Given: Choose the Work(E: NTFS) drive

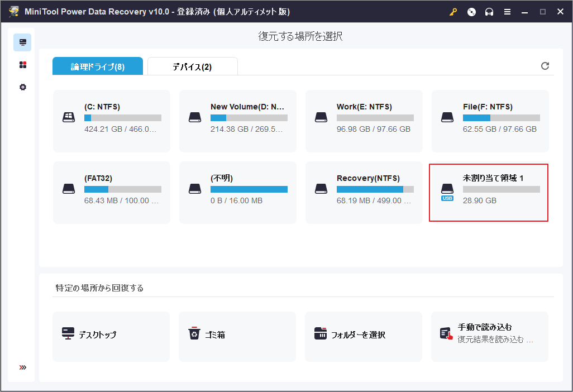Looking at the screenshot, I should tap(364, 121).
